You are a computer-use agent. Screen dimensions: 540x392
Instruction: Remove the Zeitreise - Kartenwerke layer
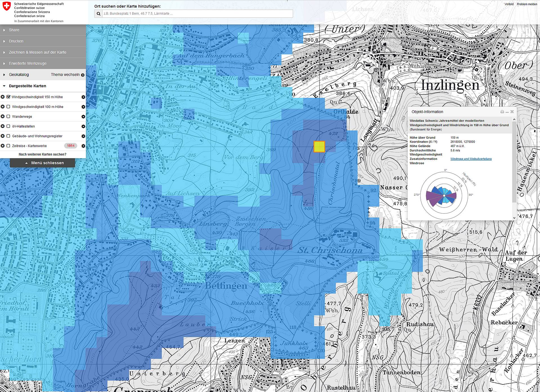click(3, 146)
